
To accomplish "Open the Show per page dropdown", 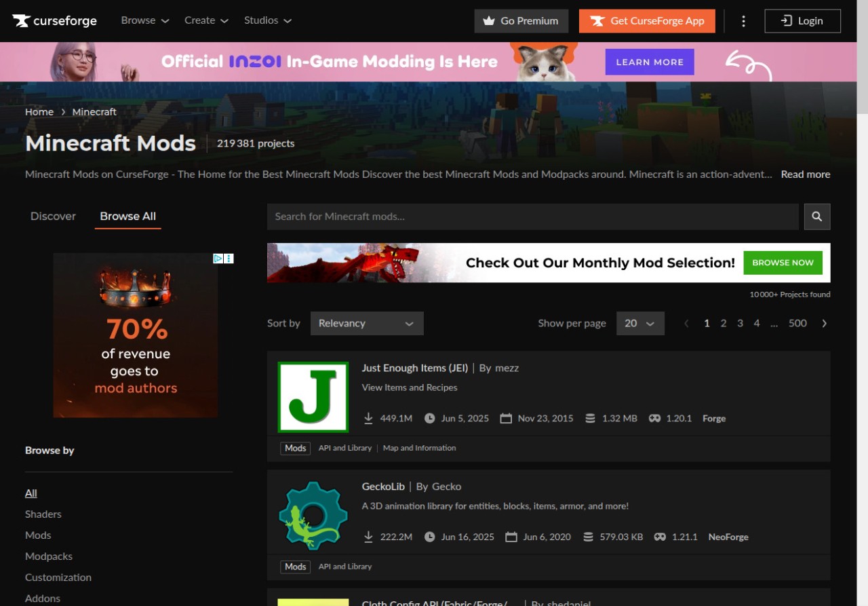I will tap(639, 323).
